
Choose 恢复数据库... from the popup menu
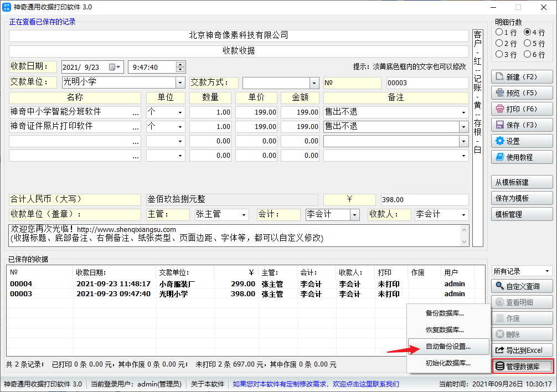(448, 329)
